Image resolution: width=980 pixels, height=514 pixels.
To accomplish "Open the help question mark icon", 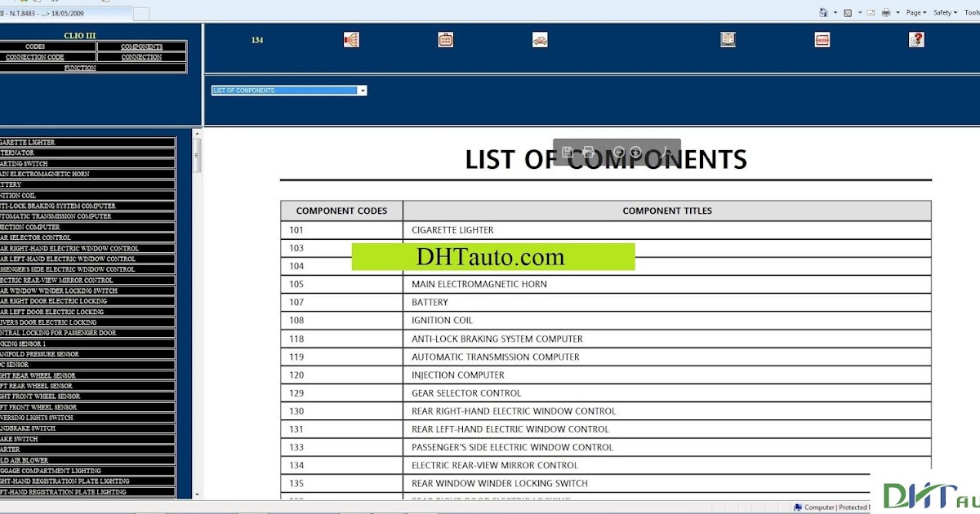I will click(x=916, y=39).
